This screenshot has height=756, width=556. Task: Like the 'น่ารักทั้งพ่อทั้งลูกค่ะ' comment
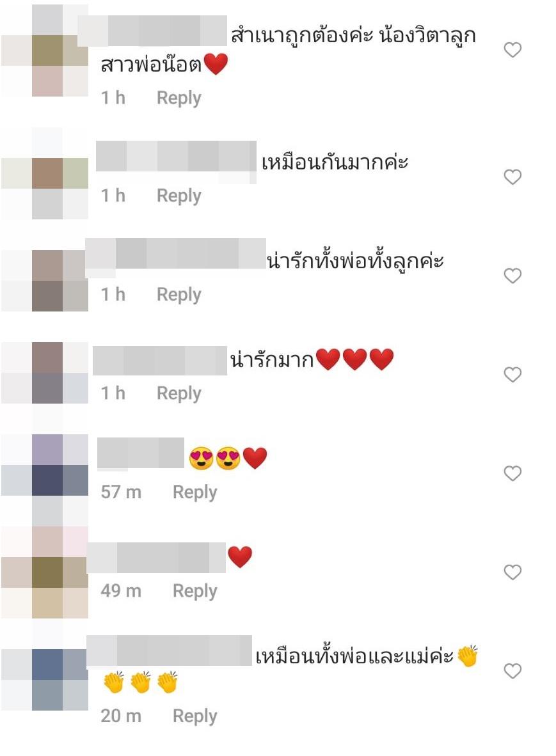[x=512, y=276]
